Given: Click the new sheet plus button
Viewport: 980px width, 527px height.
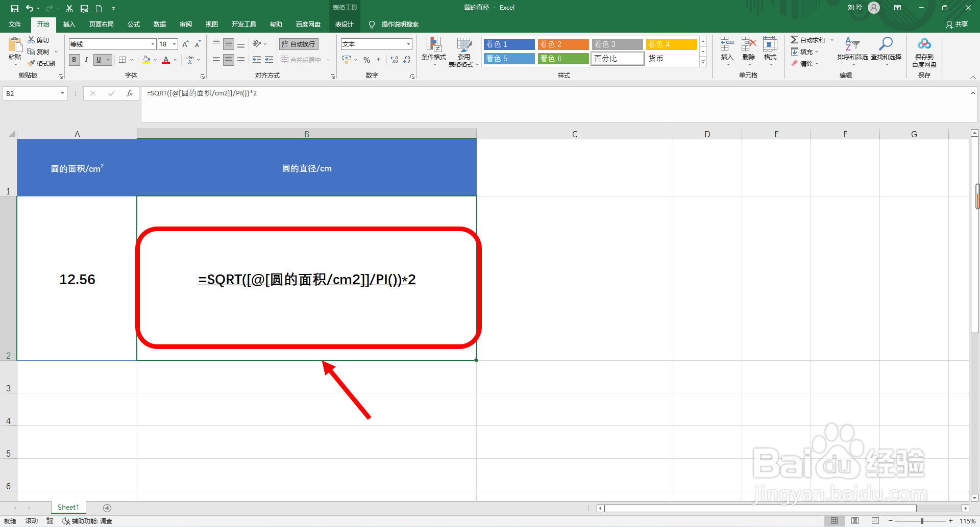Looking at the screenshot, I should [107, 508].
